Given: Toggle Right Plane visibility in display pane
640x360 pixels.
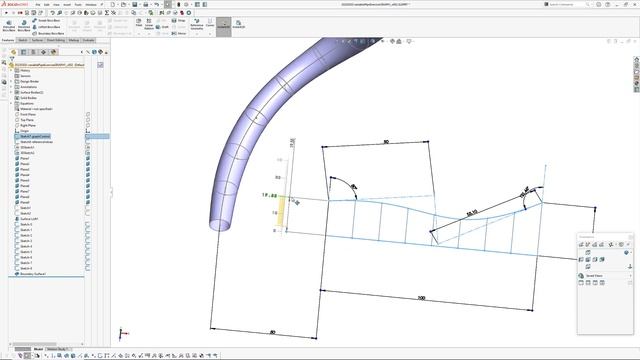Looking at the screenshot, I should pos(88,126).
